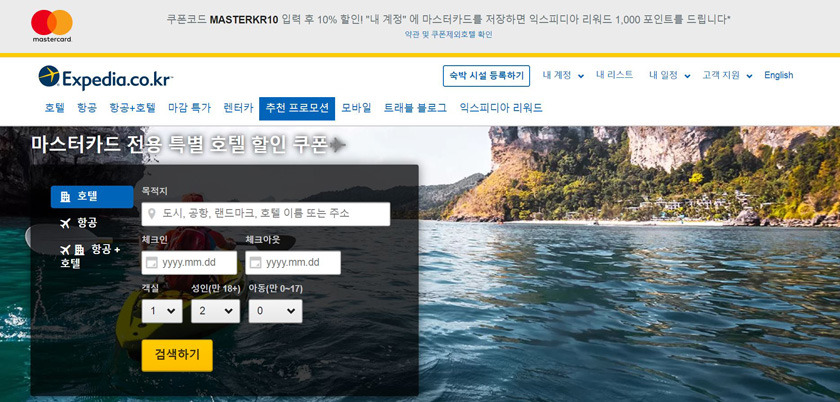
Task: Open the 항공+호텔 navigation menu item
Action: pyautogui.click(x=132, y=108)
